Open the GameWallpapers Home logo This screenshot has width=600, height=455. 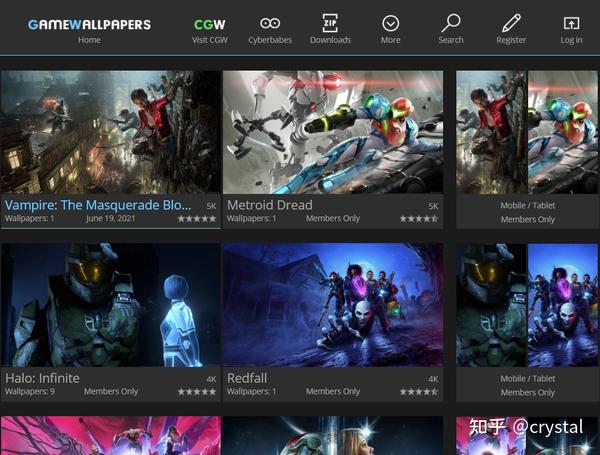pos(89,25)
